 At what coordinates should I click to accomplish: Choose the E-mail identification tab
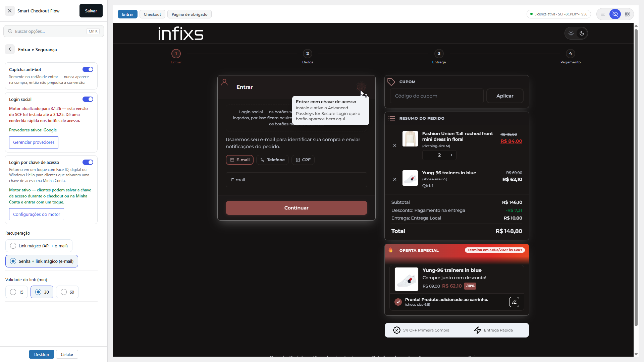point(239,160)
